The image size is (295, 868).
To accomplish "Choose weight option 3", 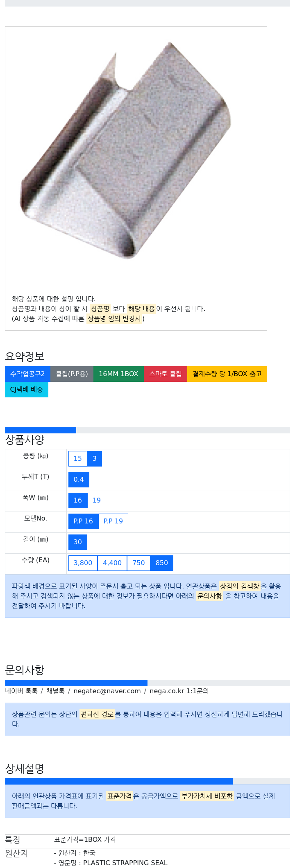I will [x=95, y=459].
